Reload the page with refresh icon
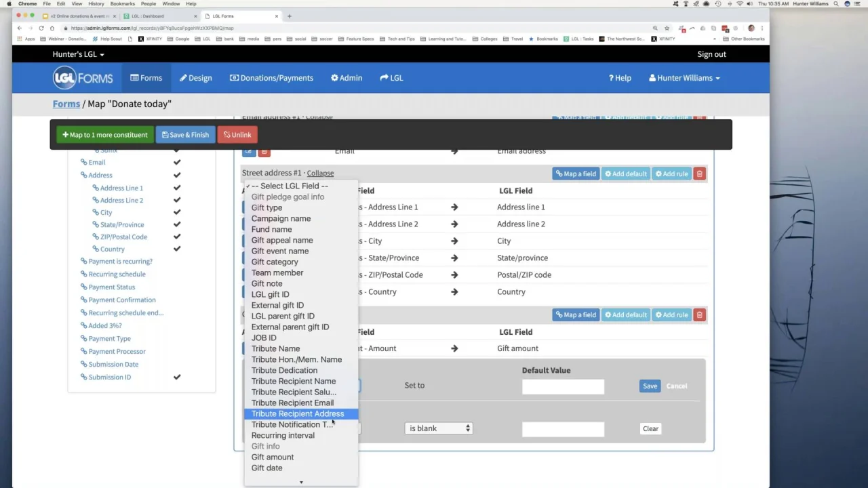This screenshot has height=488, width=868. [x=41, y=28]
